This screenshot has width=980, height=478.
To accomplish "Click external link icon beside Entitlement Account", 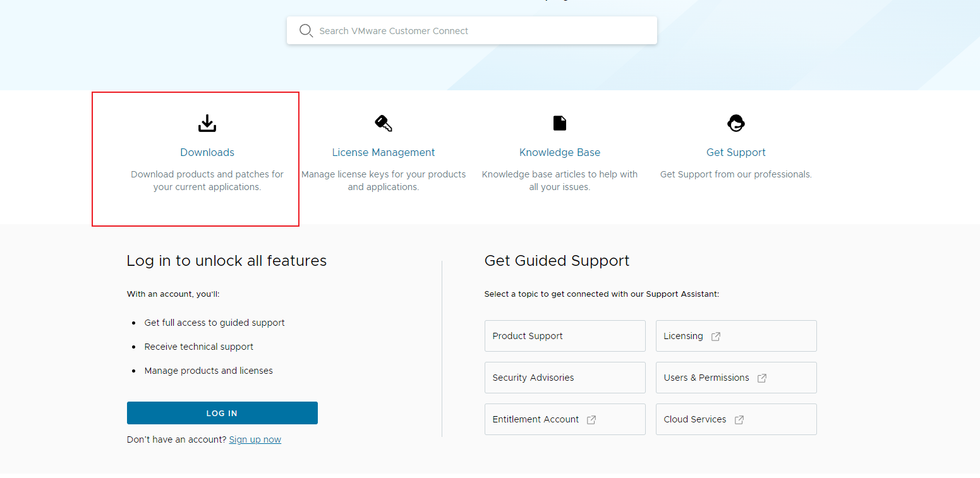I will coord(591,420).
